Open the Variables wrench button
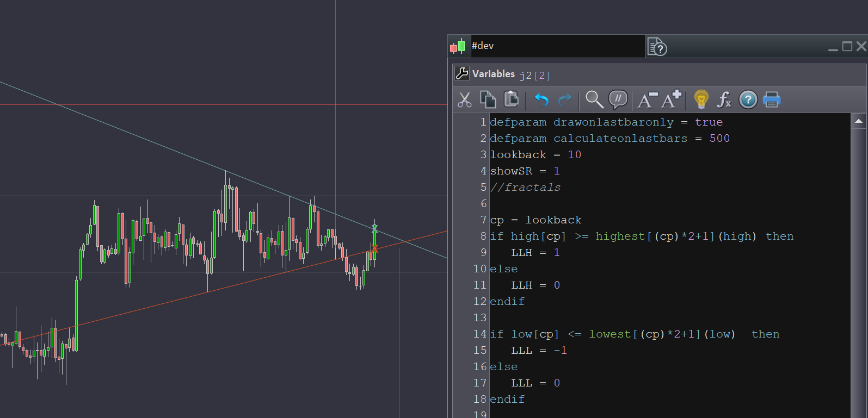868x418 pixels. 462,73
